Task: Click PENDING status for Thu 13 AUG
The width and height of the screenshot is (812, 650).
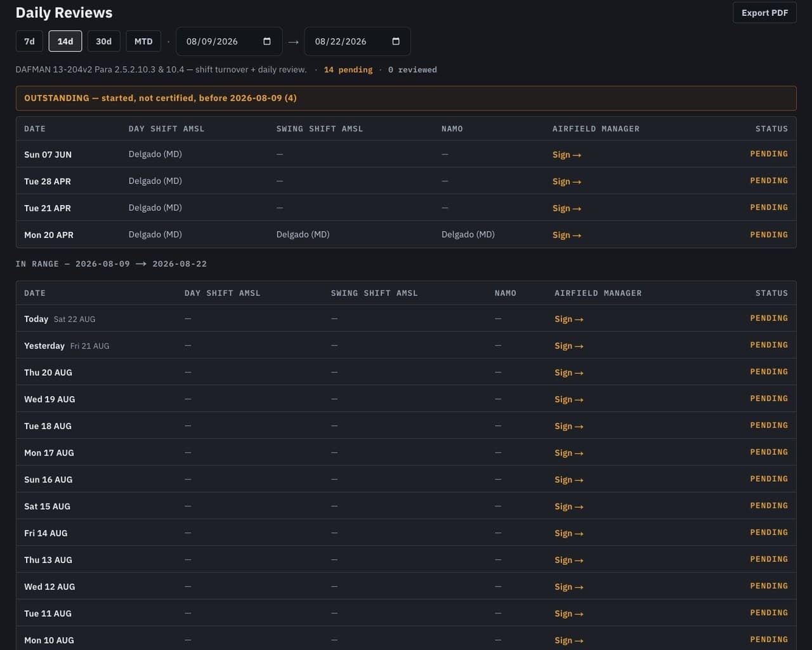Action: pos(769,559)
